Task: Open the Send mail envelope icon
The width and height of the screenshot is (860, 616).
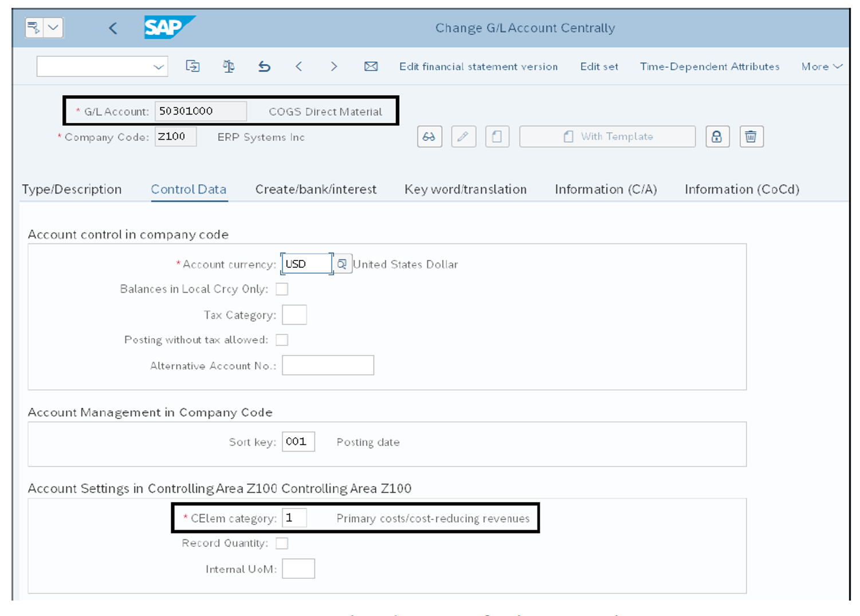Action: pyautogui.click(x=371, y=66)
